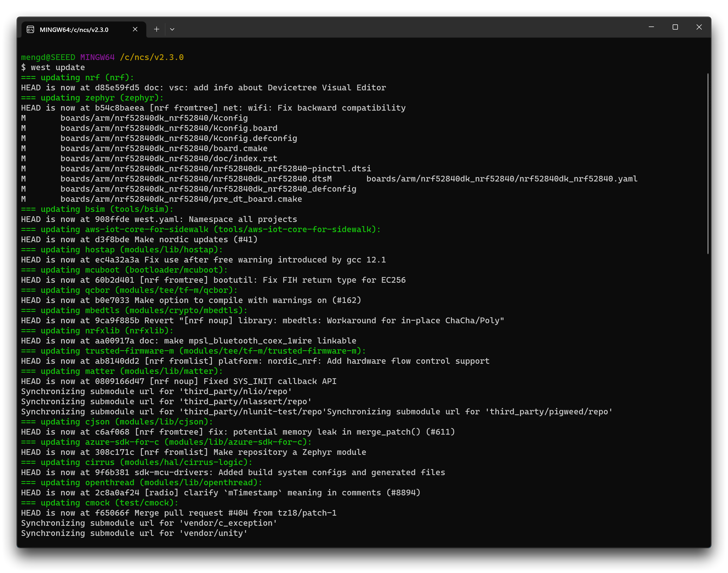Screen dimensions: 728x573
Task: Click the 'updating mcuboot' green line
Action: tap(124, 270)
